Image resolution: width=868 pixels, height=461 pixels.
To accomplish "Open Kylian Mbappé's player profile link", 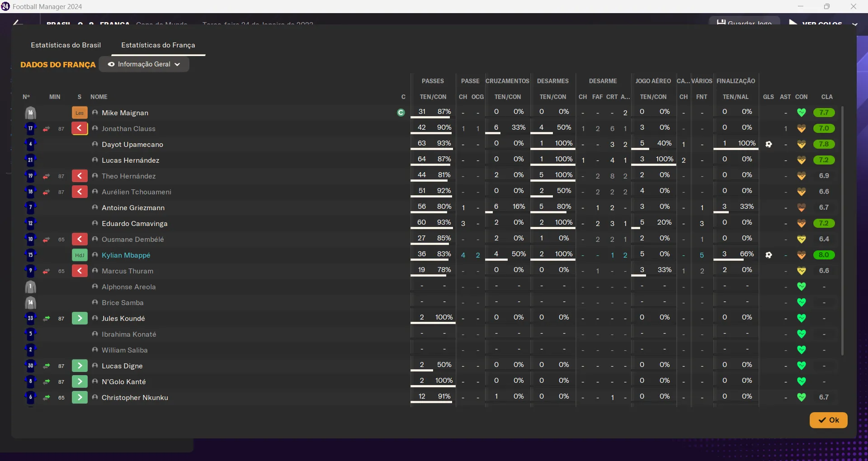I will tap(126, 255).
